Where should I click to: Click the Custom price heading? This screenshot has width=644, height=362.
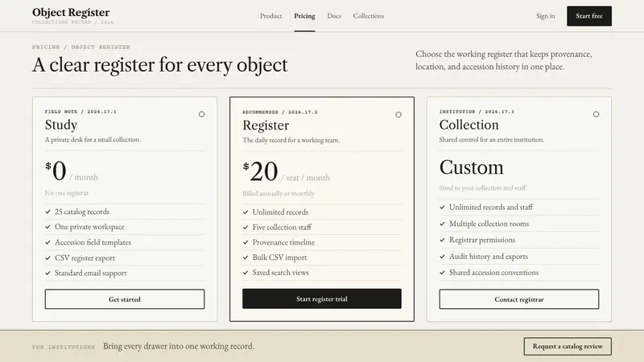pos(471,167)
